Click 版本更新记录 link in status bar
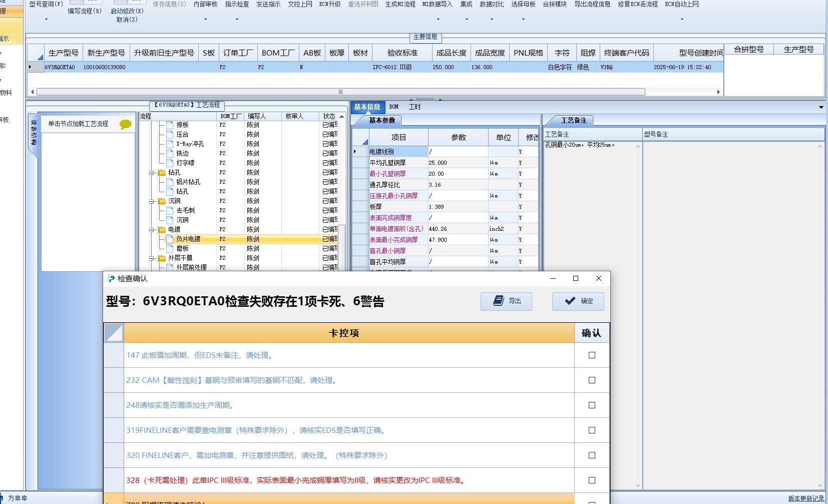Viewport: 828px width, 504px height. pos(806,498)
